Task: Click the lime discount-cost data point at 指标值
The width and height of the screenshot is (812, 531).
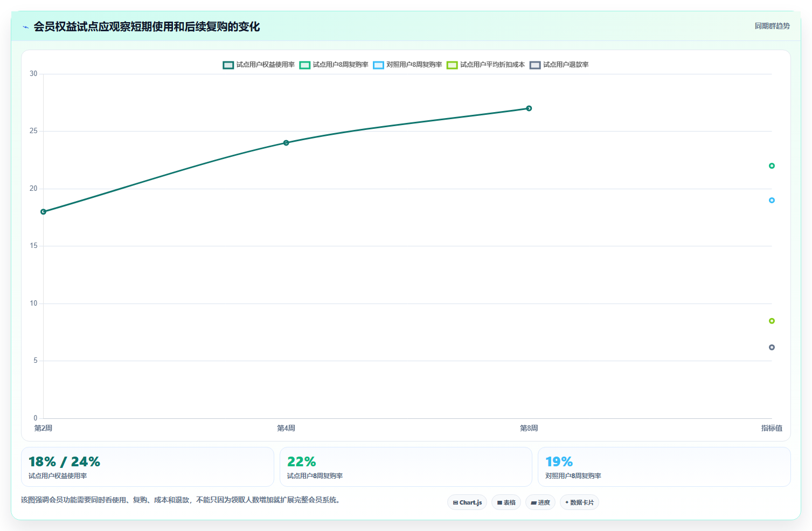Action: click(x=772, y=321)
